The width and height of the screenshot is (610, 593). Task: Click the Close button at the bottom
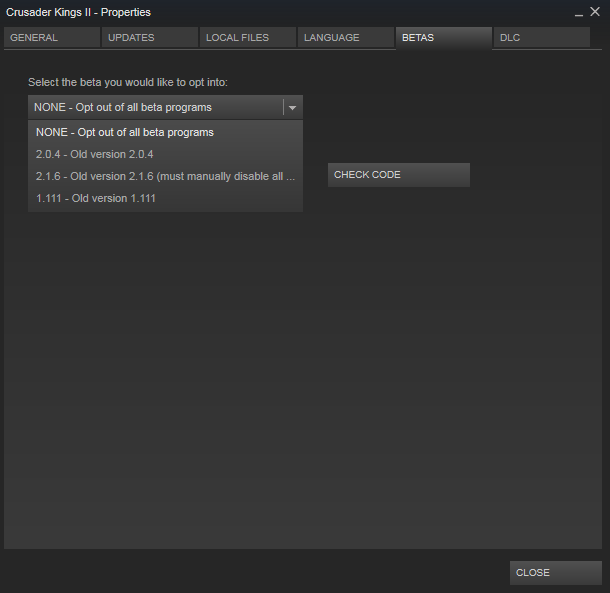tap(555, 573)
